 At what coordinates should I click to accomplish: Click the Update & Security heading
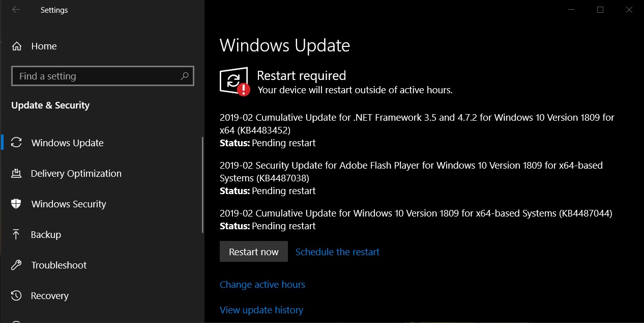click(50, 105)
